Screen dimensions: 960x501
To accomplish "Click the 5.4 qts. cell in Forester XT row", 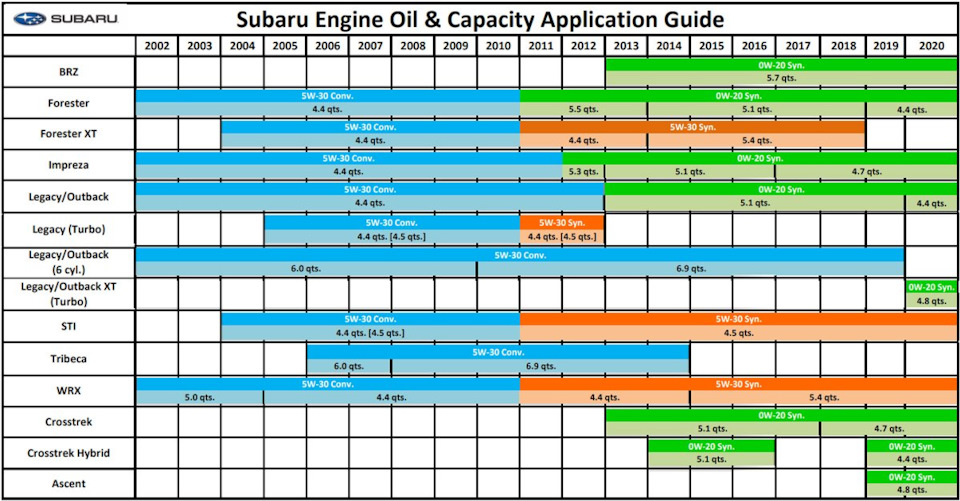I will [x=756, y=141].
